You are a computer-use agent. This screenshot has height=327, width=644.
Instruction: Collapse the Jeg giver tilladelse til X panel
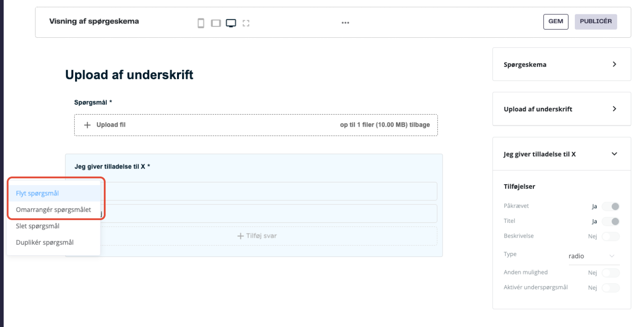pyautogui.click(x=614, y=154)
